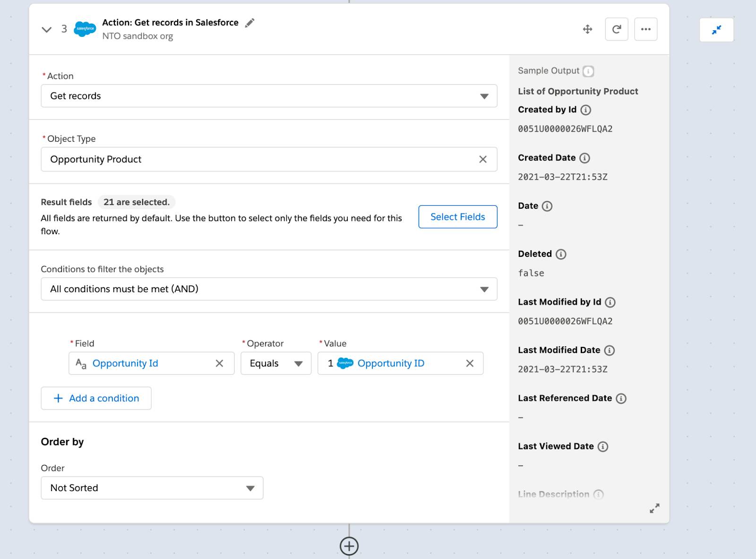Click the Order by heading
The image size is (756, 559).
click(62, 442)
